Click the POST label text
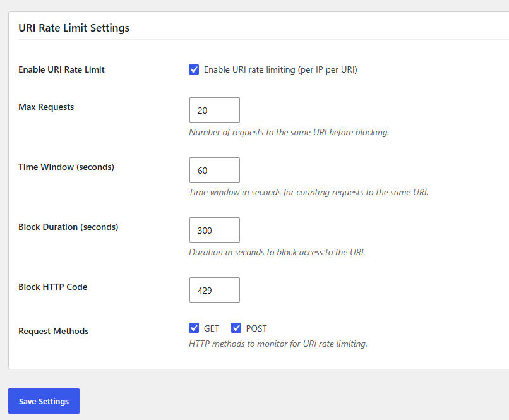Image resolution: width=509 pixels, height=420 pixels. pos(256,328)
